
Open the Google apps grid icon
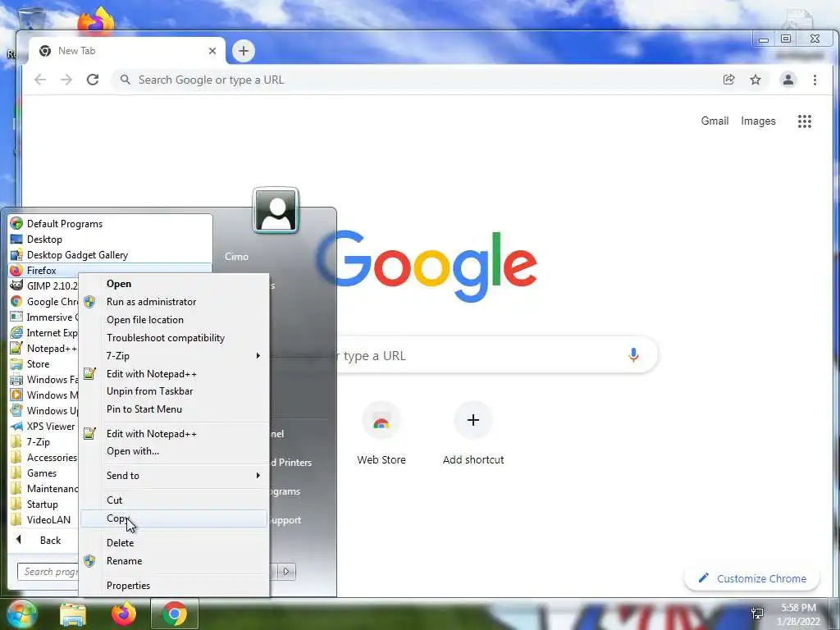pyautogui.click(x=805, y=121)
